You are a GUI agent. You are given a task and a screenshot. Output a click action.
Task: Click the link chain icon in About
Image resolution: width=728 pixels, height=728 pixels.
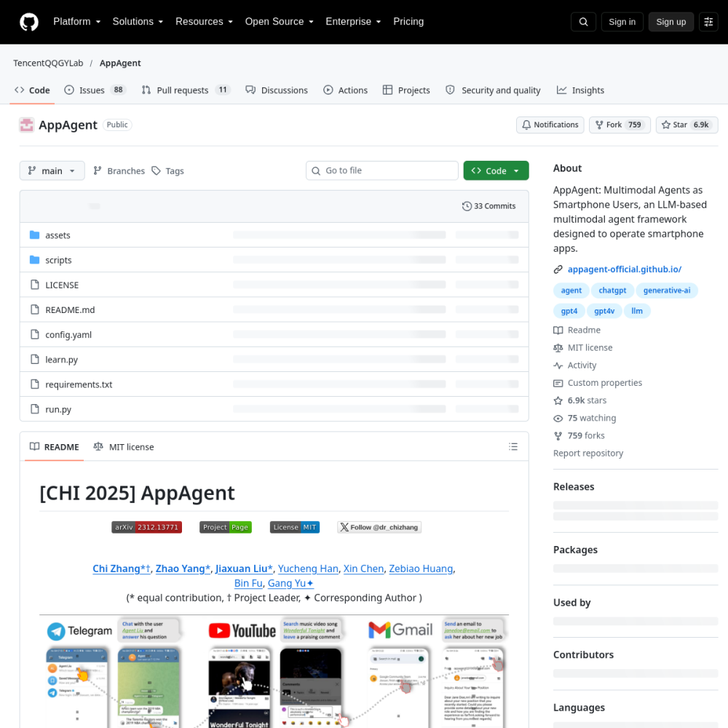(558, 269)
